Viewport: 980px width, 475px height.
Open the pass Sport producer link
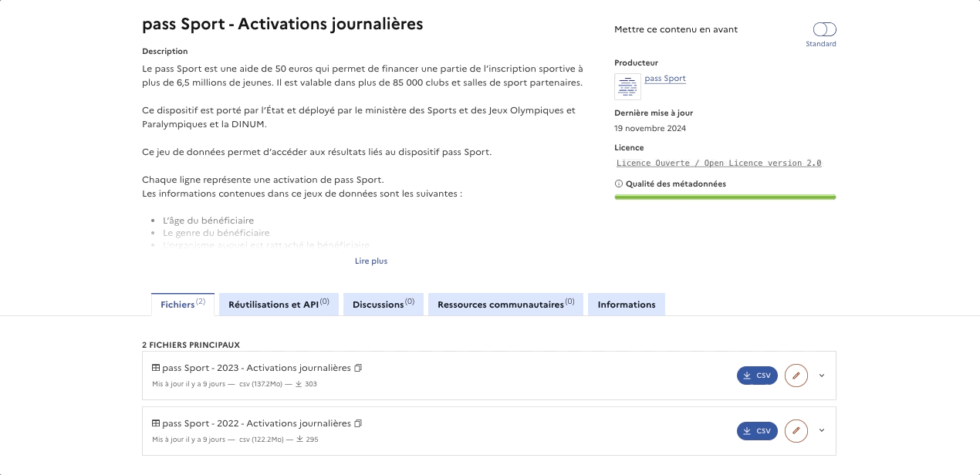(x=665, y=79)
